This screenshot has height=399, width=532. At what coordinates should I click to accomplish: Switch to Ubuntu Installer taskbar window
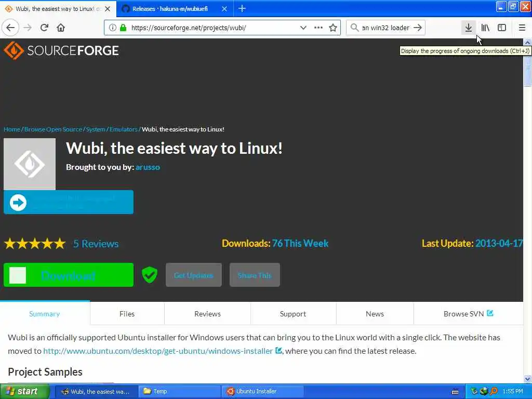click(263, 392)
